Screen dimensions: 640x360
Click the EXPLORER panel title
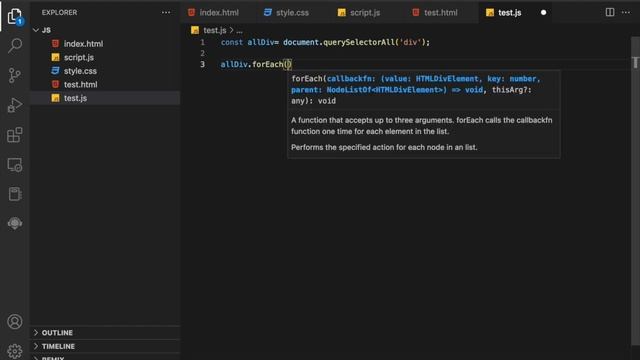click(x=59, y=13)
